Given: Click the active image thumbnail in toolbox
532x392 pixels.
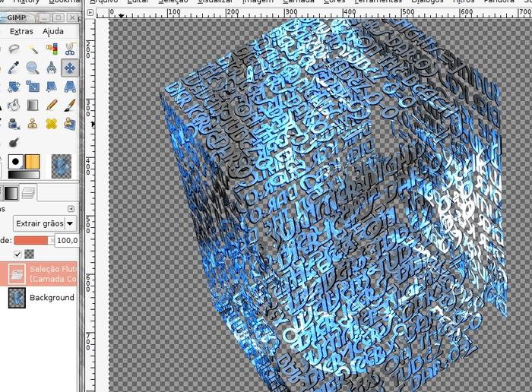Looking at the screenshot, I should pyautogui.click(x=62, y=166).
